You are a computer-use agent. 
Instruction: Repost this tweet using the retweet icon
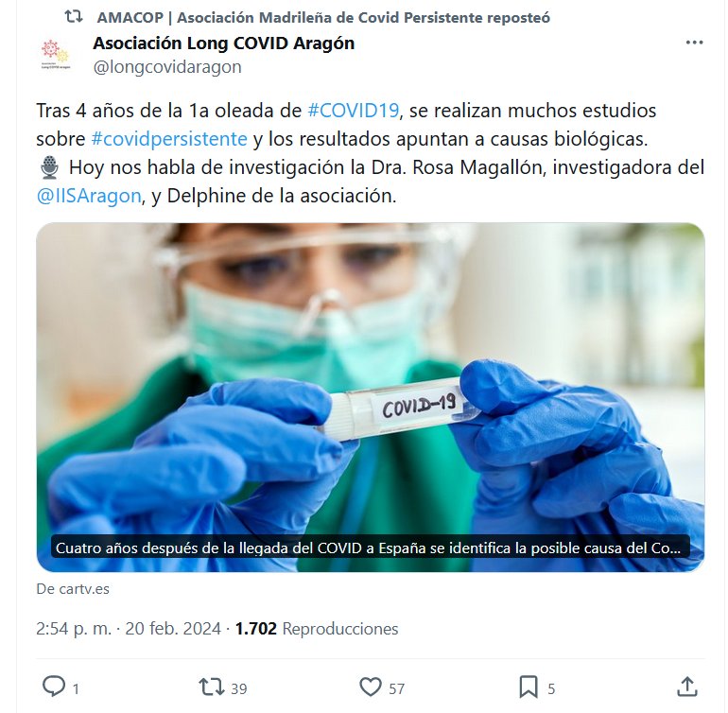pyautogui.click(x=211, y=687)
